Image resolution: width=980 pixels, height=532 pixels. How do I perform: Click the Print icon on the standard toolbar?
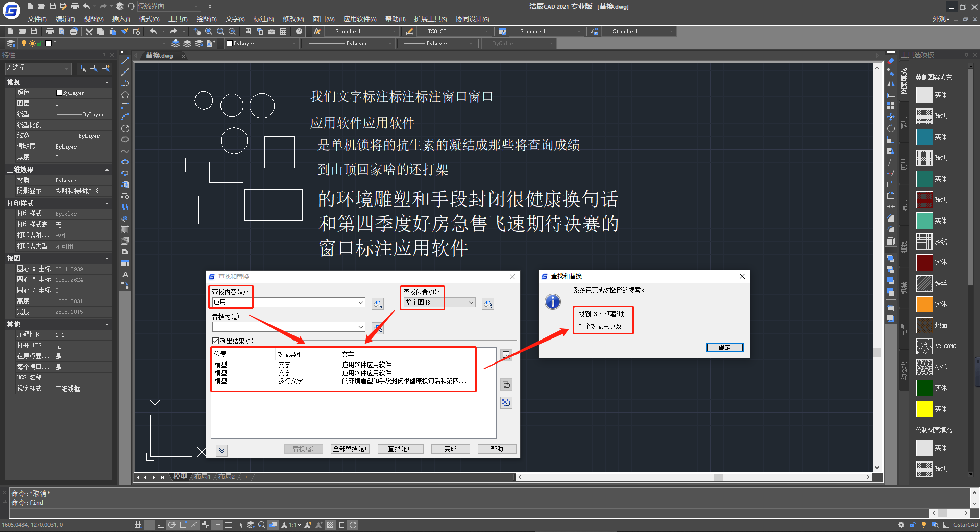click(50, 31)
